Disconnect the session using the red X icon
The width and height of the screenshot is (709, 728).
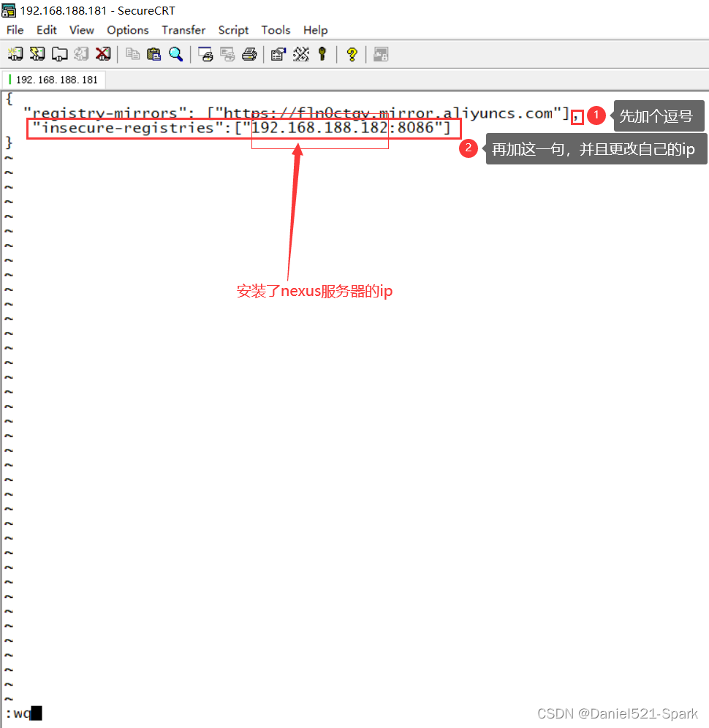pos(103,54)
